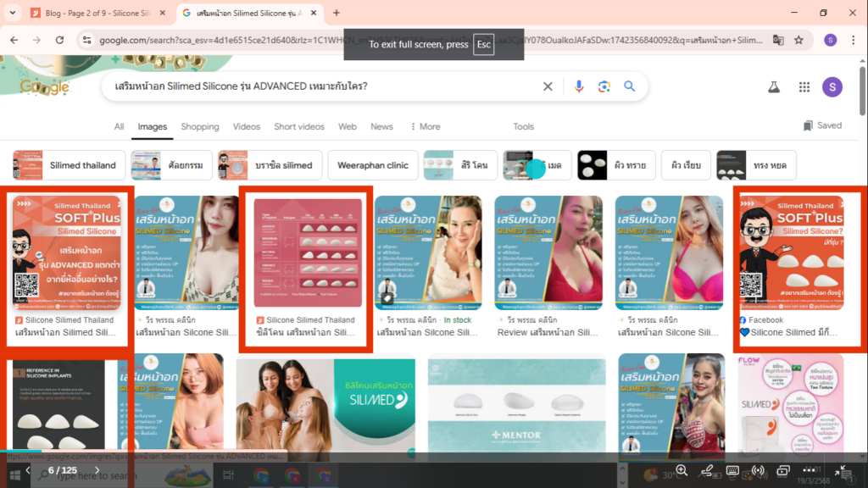Switch to the Videos results tab
This screenshot has width=868, height=488.
[x=247, y=126]
